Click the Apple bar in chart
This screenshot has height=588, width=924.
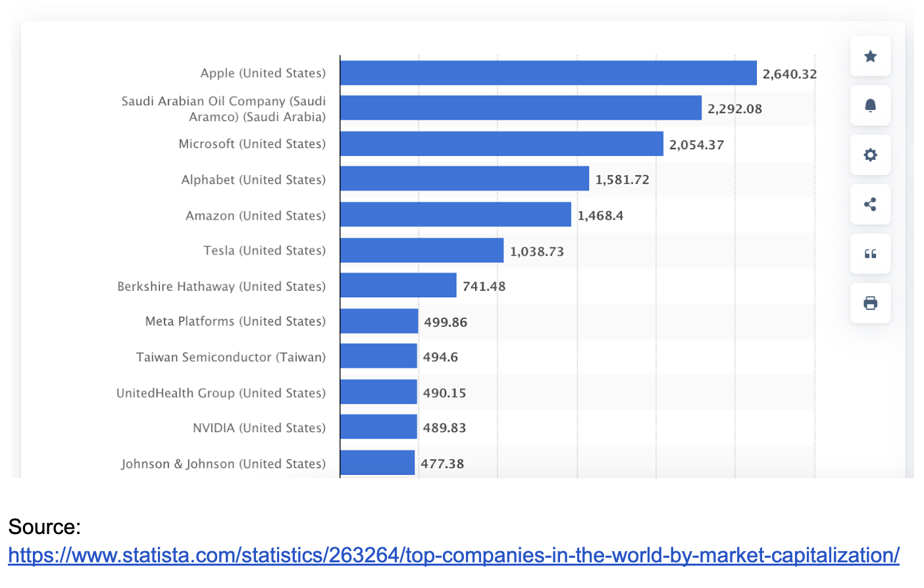coord(548,73)
